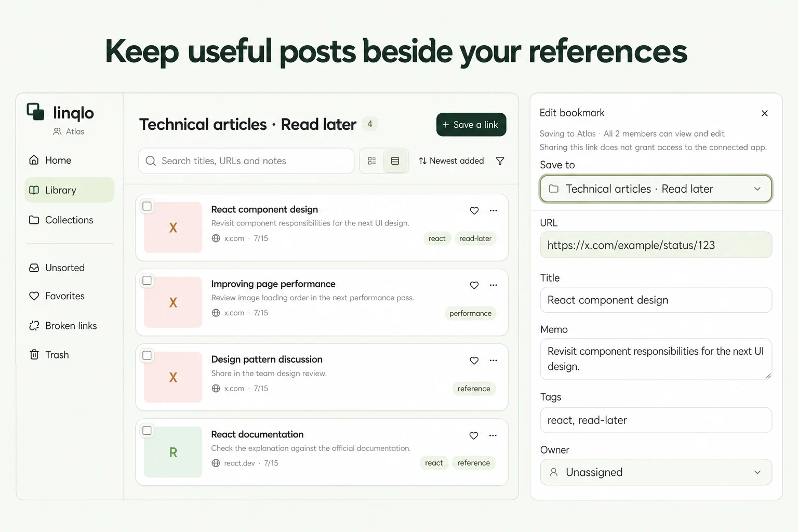798x532 pixels.
Task: Open Collections in the sidebar
Action: pos(70,220)
